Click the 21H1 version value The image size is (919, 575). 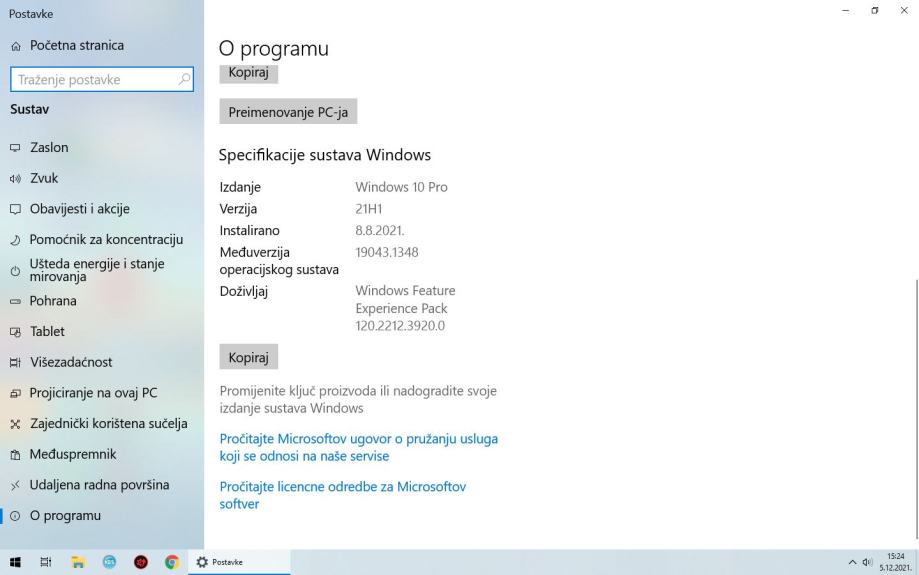point(369,209)
